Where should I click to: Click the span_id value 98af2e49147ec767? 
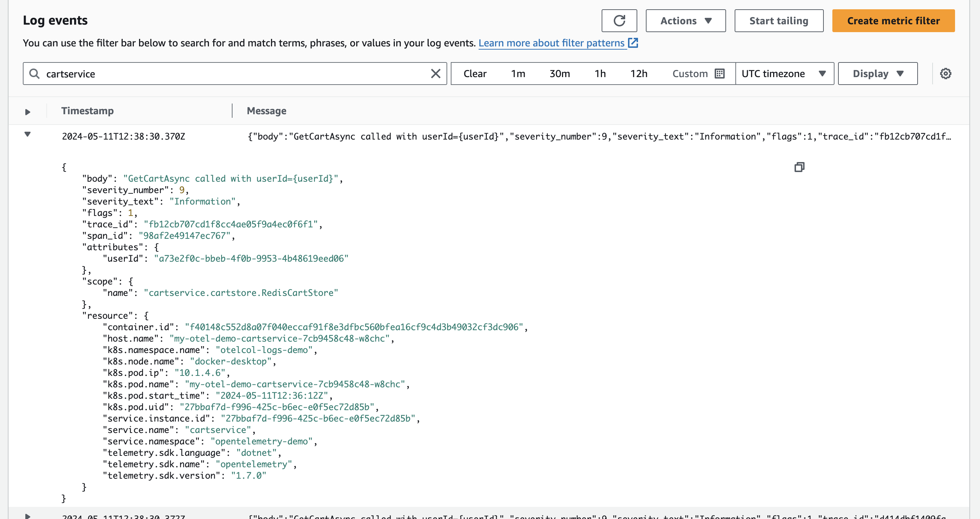click(184, 236)
